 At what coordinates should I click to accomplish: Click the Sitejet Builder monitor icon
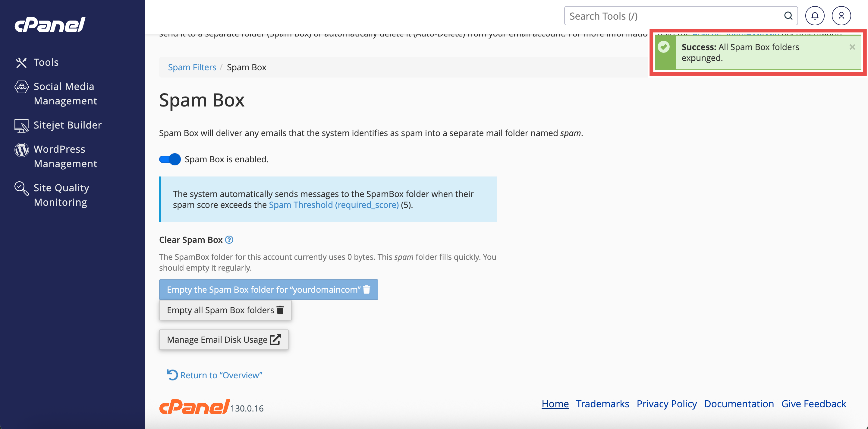click(21, 126)
